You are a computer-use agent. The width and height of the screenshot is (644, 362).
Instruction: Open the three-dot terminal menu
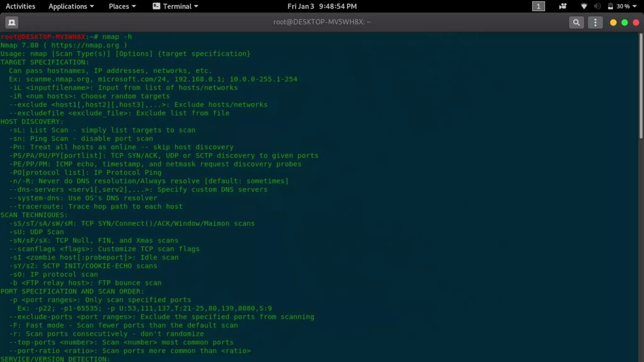(x=595, y=22)
